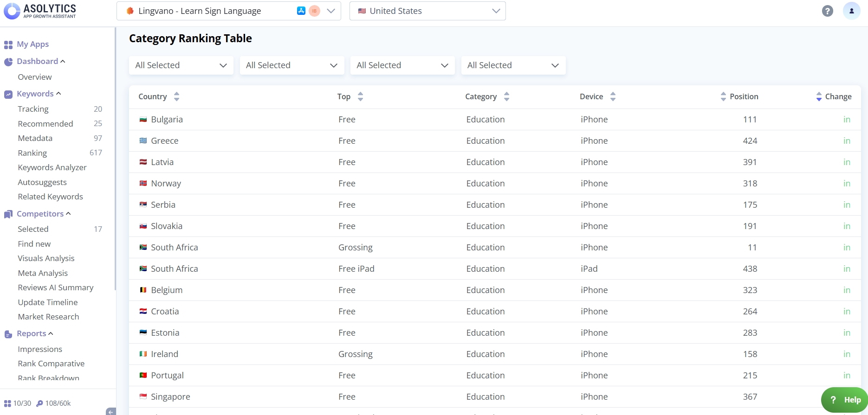
Task: Click the My Apps grid icon
Action: (8, 45)
